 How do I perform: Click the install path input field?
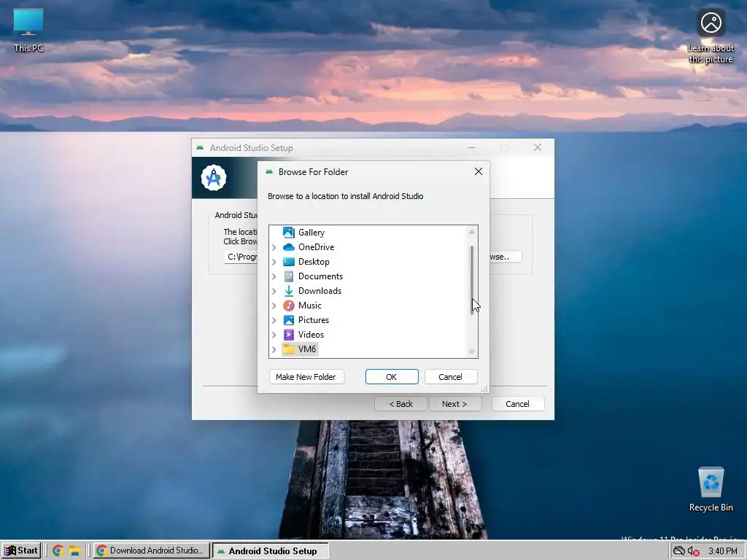[x=241, y=257]
